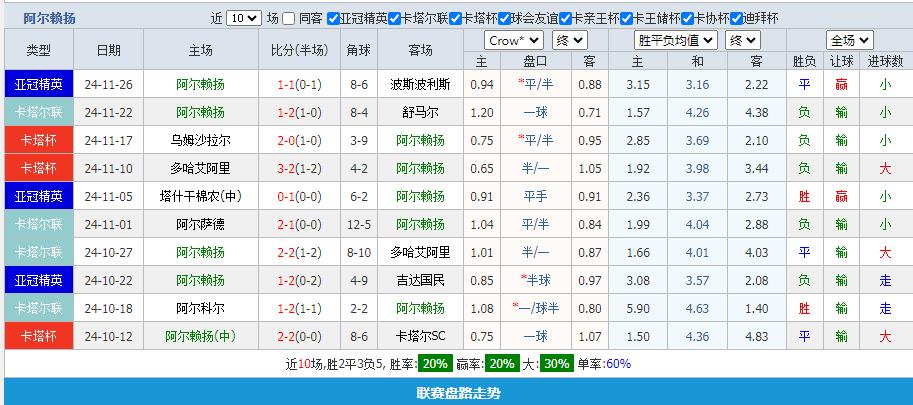The image size is (913, 405).
Task: Open the recent matches count dropdown showing 10
Action: click(x=244, y=18)
